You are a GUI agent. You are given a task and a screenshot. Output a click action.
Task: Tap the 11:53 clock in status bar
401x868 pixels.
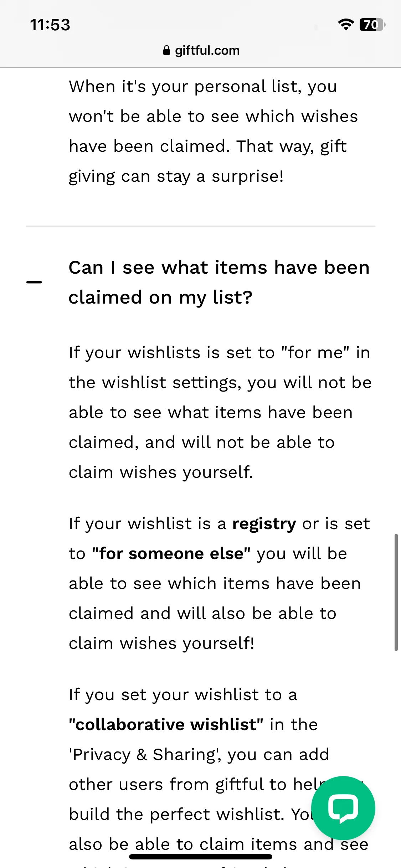(50, 25)
